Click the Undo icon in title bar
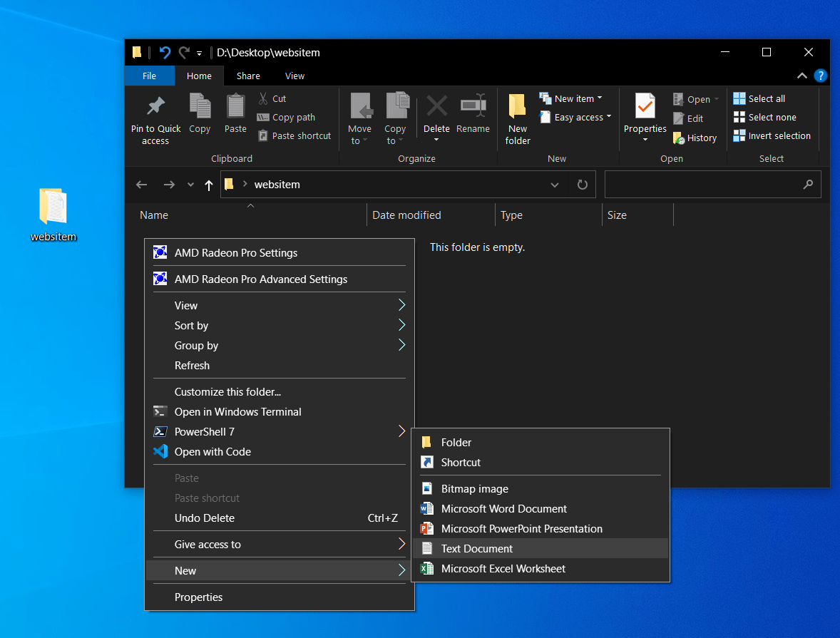The image size is (840, 638). point(165,53)
